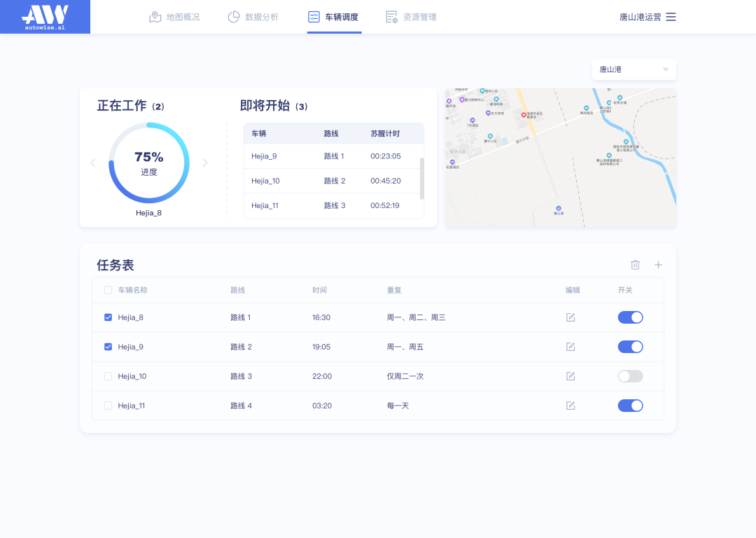Open the 资源管理 resource management icon
Viewport: 756px width, 538px height.
click(391, 16)
